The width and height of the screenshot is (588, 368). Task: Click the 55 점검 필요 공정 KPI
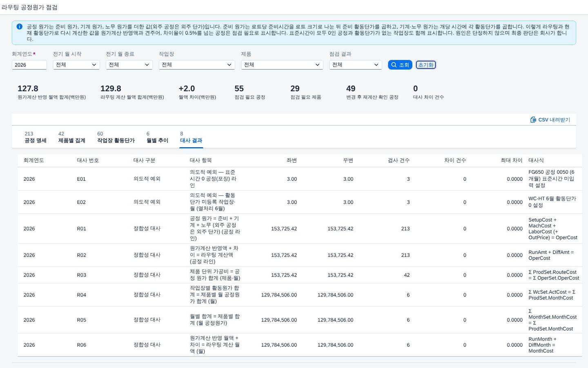tap(249, 92)
